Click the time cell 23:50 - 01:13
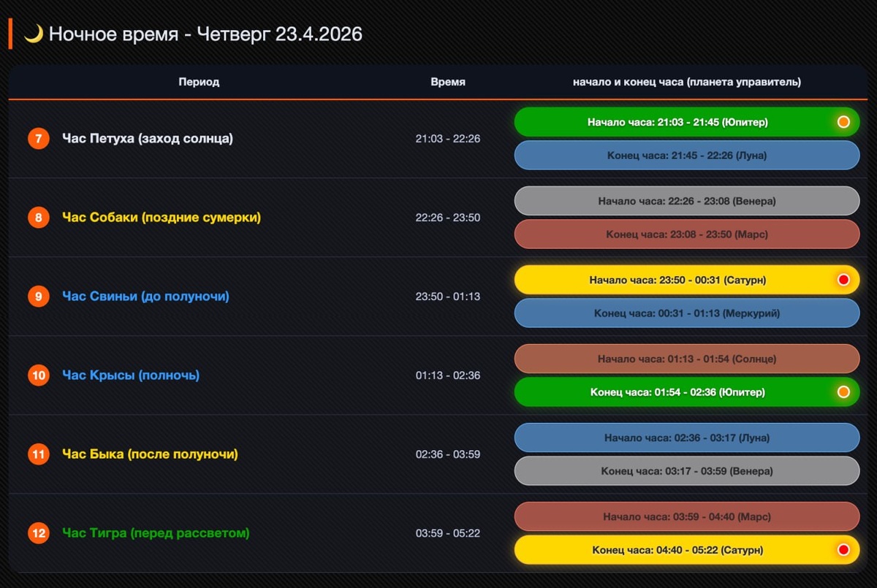Image resolution: width=877 pixels, height=588 pixels. [448, 297]
